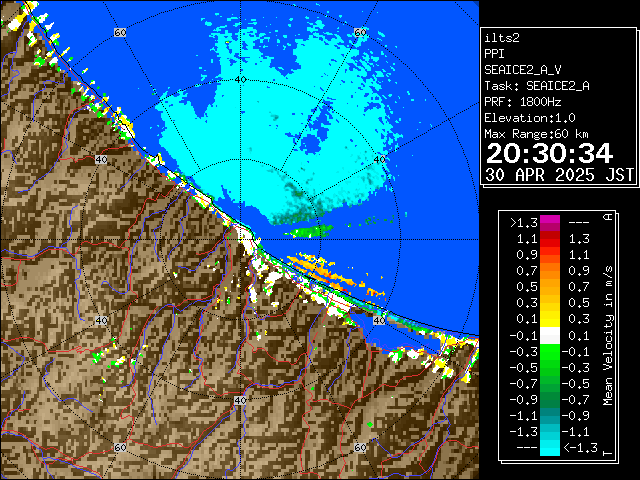This screenshot has width=640, height=480.
Task: Click the '40' range label due south of center
Action: (240, 400)
